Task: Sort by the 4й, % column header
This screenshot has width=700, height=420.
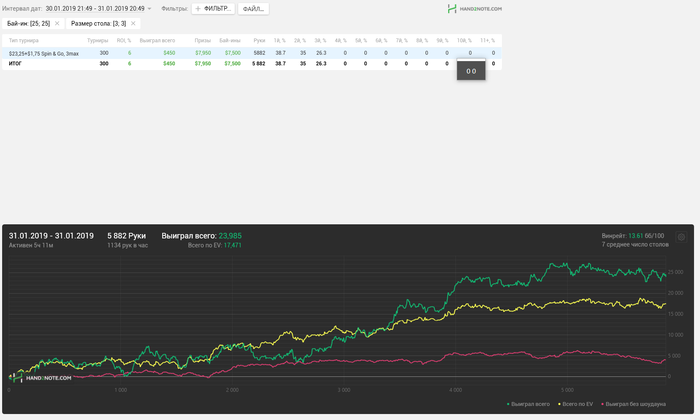Action: pos(341,40)
